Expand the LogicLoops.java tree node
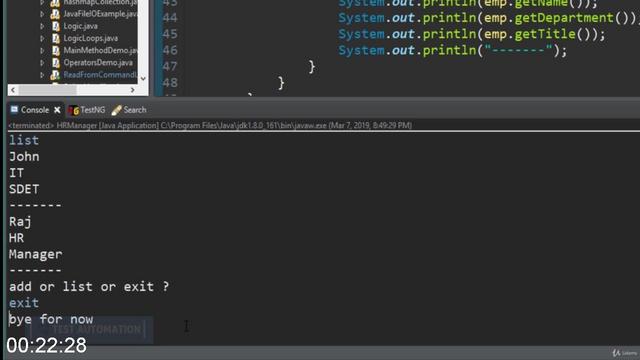 (x=42, y=38)
